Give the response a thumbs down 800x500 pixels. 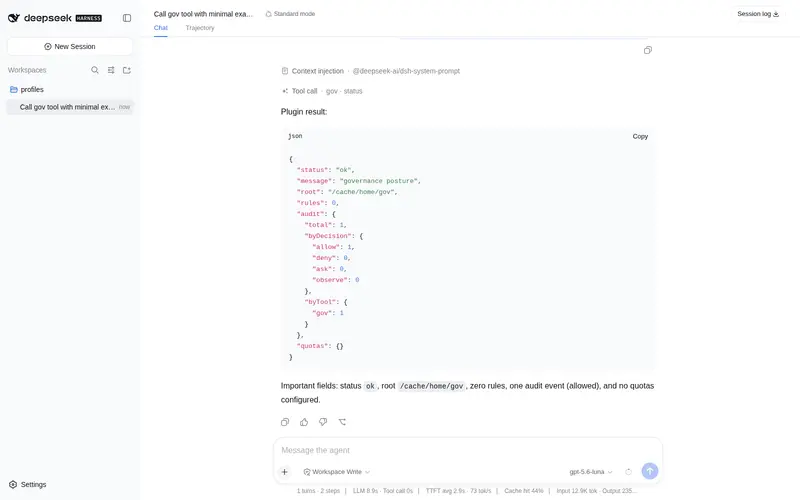coord(323,422)
